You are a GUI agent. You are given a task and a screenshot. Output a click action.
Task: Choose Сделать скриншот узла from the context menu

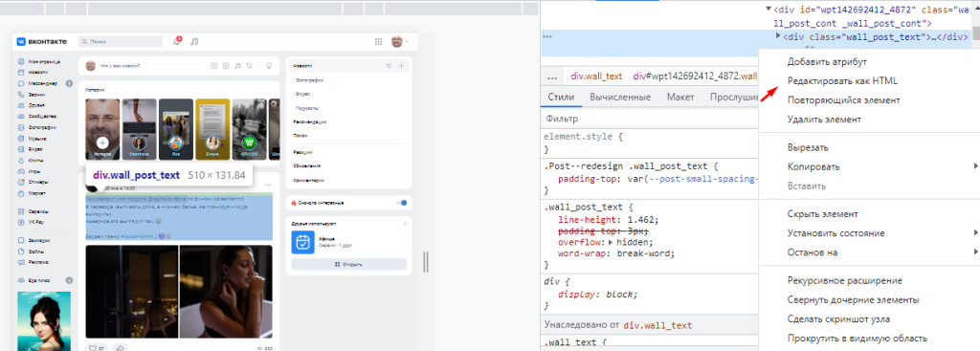[838, 319]
